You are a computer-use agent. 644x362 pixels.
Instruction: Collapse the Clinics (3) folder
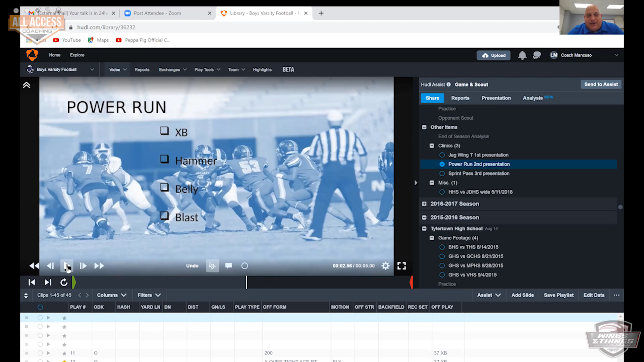pyautogui.click(x=432, y=146)
